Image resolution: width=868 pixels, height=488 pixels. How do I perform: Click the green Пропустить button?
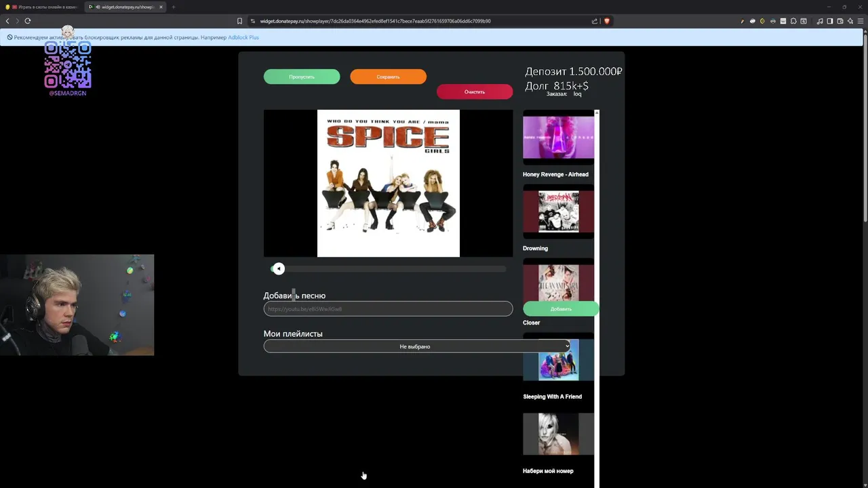point(302,77)
